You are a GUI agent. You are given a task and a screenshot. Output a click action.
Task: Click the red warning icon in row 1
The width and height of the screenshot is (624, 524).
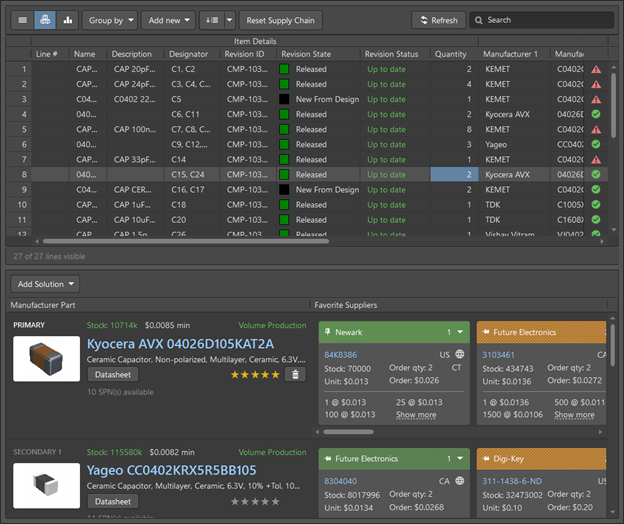click(596, 70)
